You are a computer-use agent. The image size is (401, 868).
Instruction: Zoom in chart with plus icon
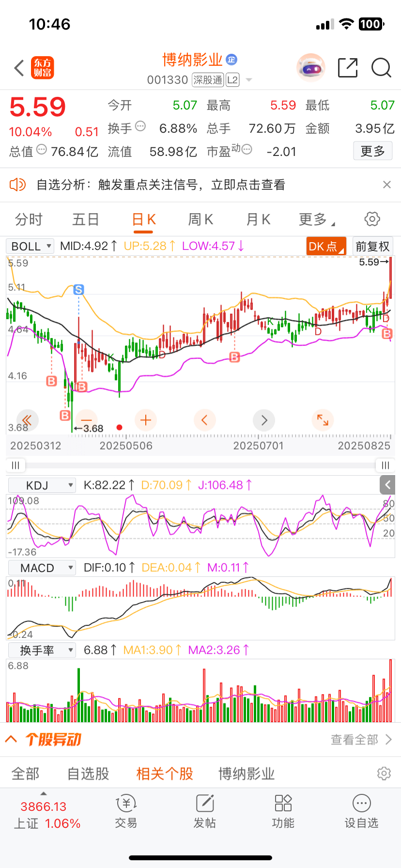(146, 420)
